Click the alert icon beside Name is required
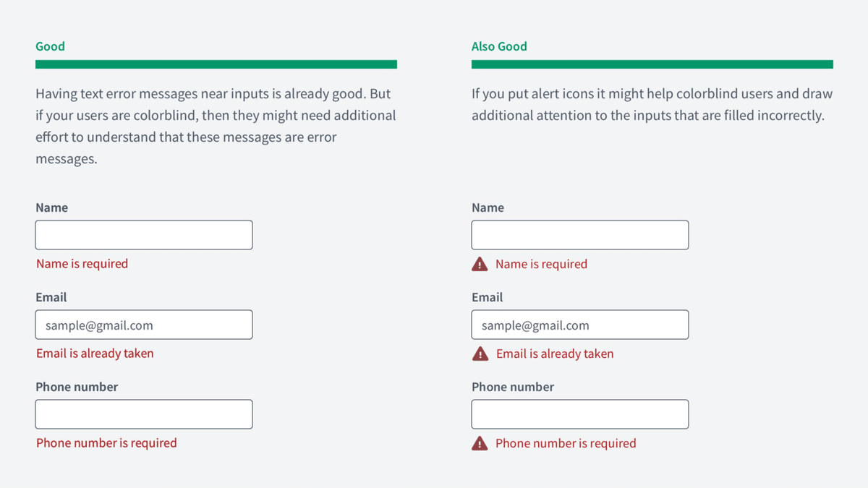This screenshot has height=488, width=868. point(480,265)
